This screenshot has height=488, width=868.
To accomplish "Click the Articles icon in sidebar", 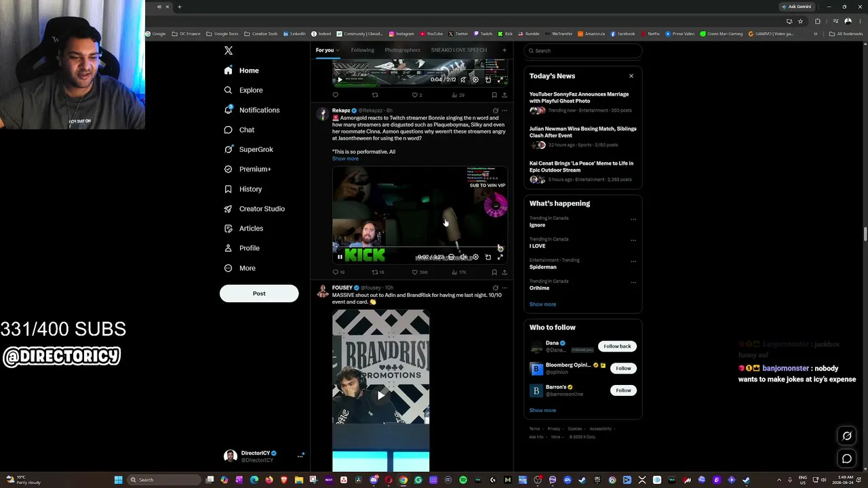I will [228, 228].
